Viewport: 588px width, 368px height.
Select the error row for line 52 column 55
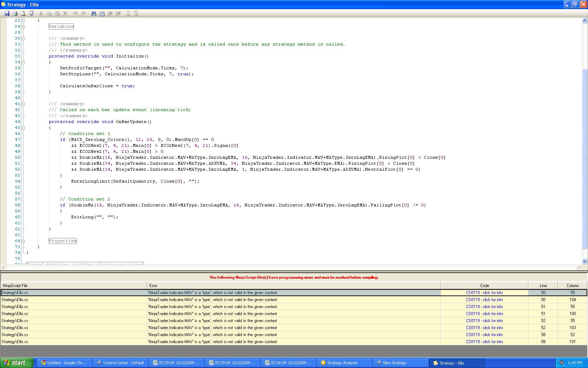(294, 321)
